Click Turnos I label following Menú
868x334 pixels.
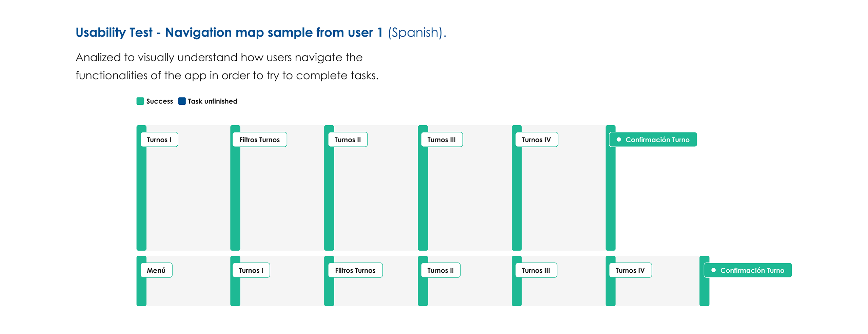tap(251, 270)
